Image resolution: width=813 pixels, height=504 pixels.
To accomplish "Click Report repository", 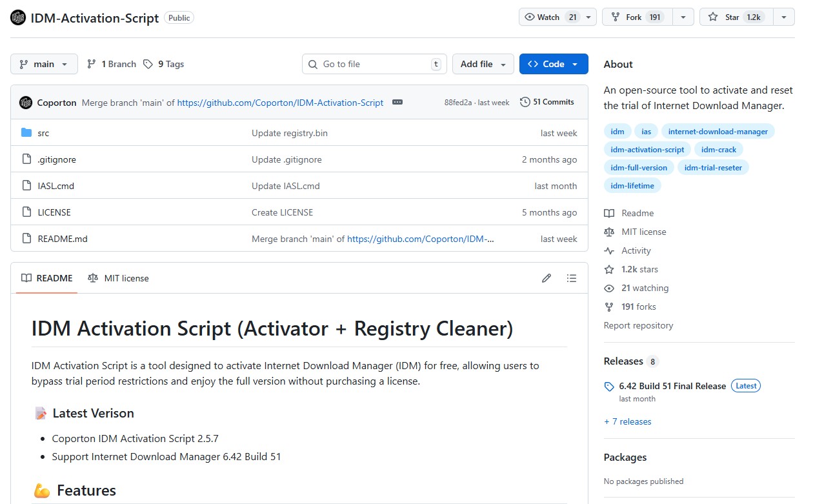I will 638,325.
